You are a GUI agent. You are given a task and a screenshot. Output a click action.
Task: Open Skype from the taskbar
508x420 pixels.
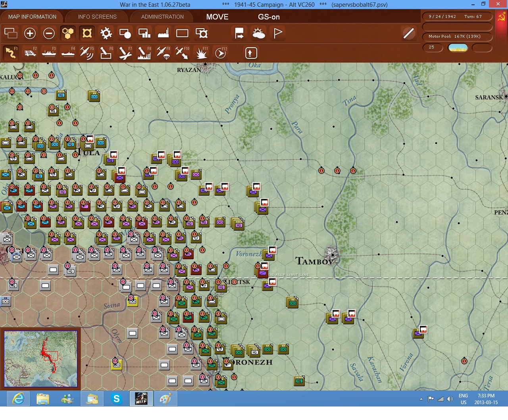click(x=117, y=399)
